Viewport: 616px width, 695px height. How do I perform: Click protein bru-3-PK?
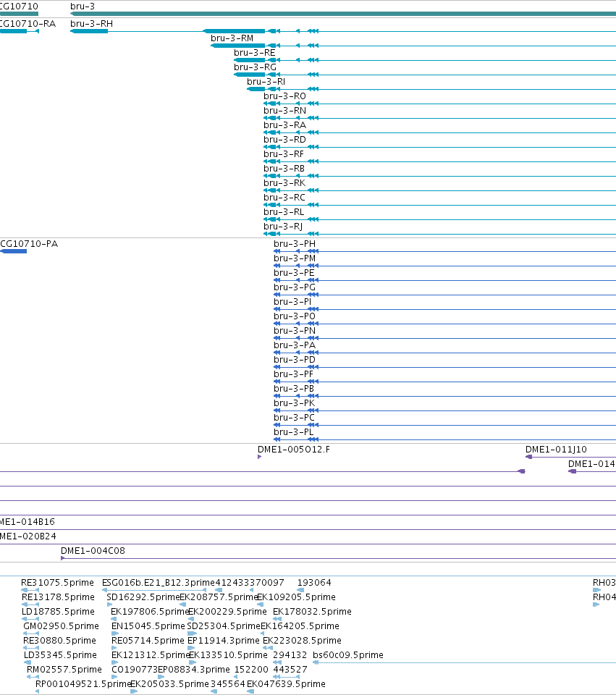(x=295, y=403)
